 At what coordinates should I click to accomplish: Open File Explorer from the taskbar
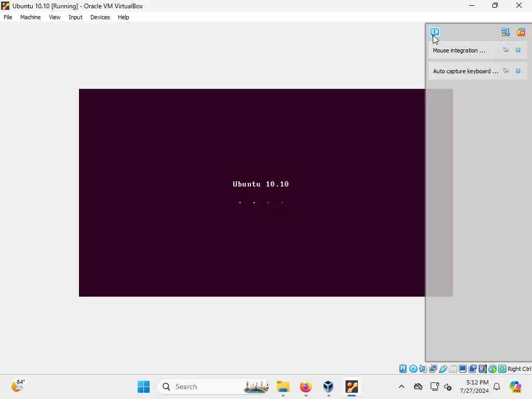[283, 387]
